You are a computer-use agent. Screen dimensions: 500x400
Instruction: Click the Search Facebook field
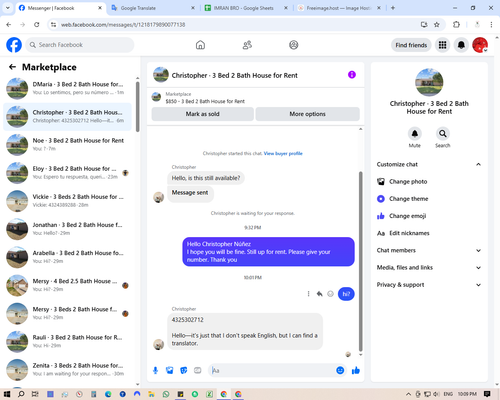pyautogui.click(x=80, y=45)
